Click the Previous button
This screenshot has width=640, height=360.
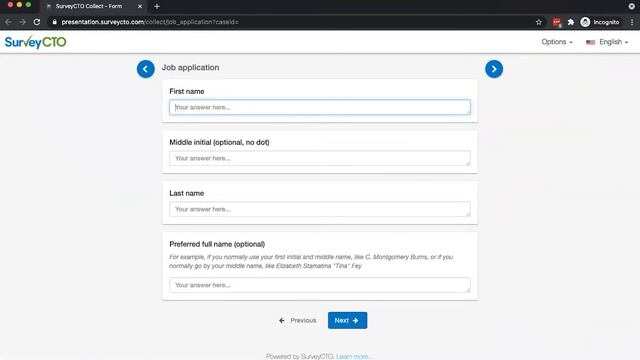click(298, 320)
